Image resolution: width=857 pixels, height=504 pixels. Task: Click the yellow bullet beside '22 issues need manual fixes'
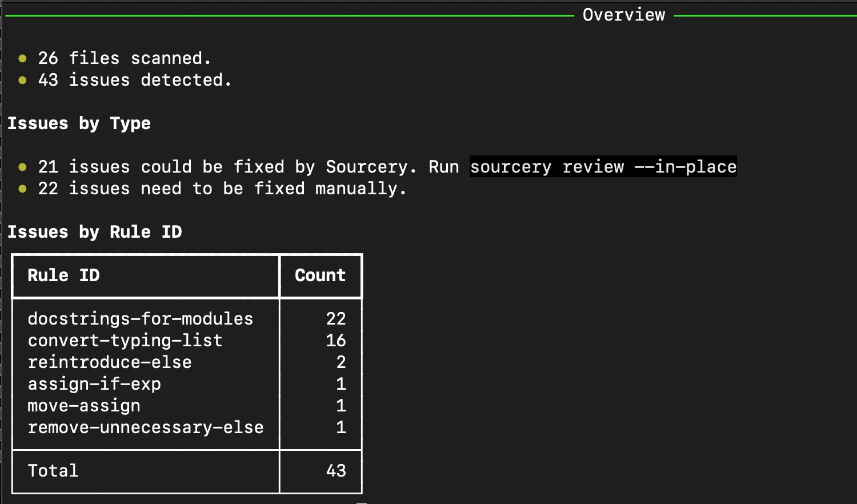(x=22, y=189)
